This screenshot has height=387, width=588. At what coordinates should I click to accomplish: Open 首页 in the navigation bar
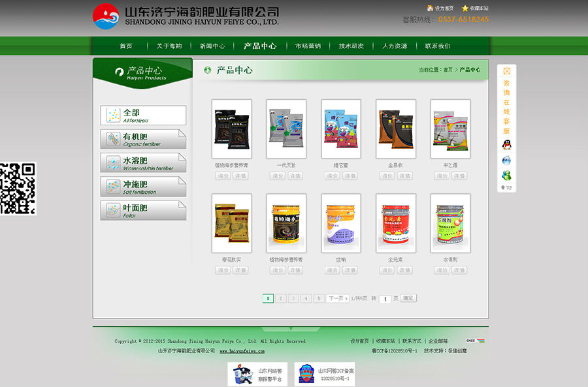tap(126, 46)
